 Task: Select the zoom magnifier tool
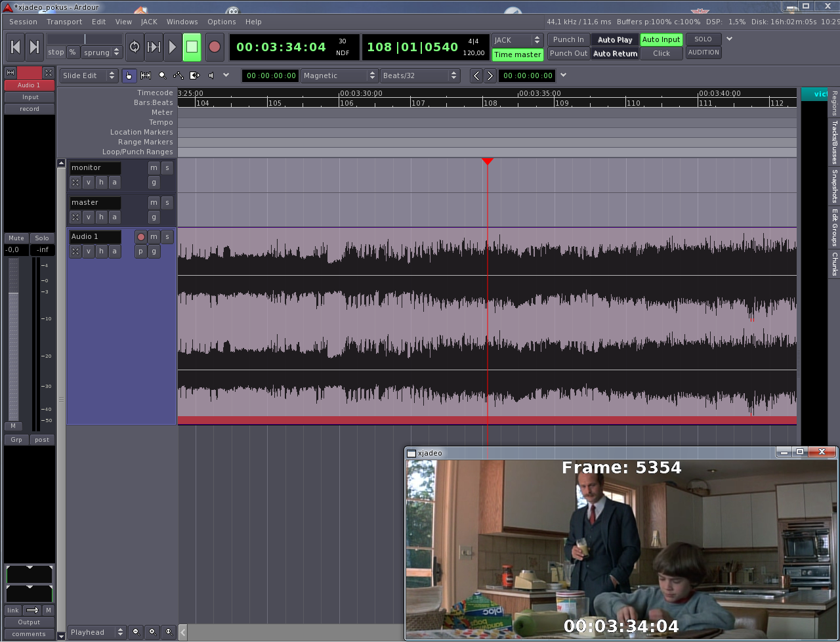(x=162, y=75)
